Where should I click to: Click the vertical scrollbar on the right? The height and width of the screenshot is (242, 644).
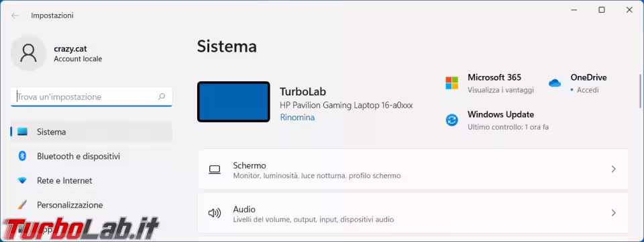(x=640, y=91)
